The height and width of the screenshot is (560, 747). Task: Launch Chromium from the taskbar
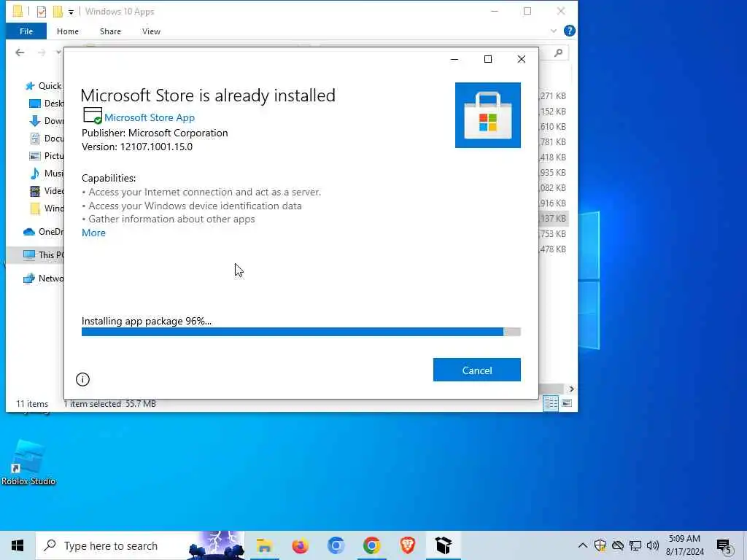336,545
